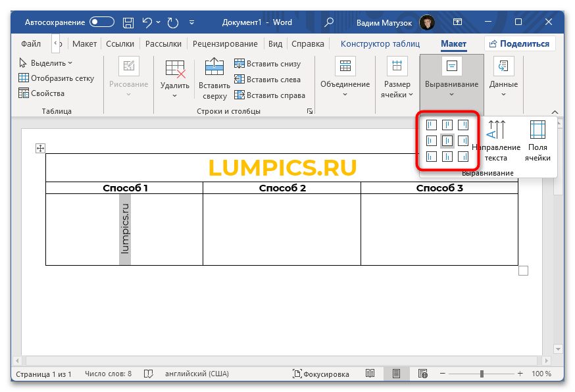Click the Поделиться button
The height and width of the screenshot is (392, 575).
(520, 44)
